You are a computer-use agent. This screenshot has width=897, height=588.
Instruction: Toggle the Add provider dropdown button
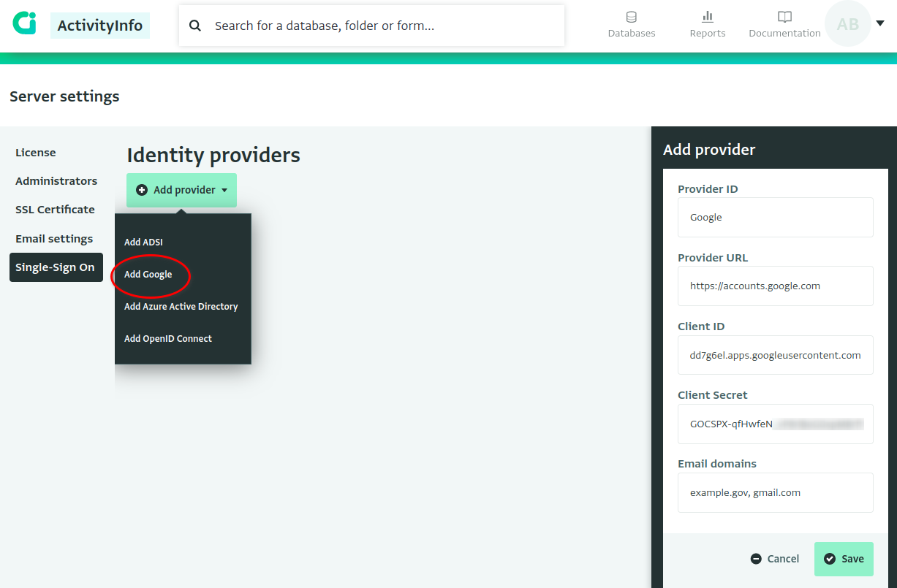(181, 190)
